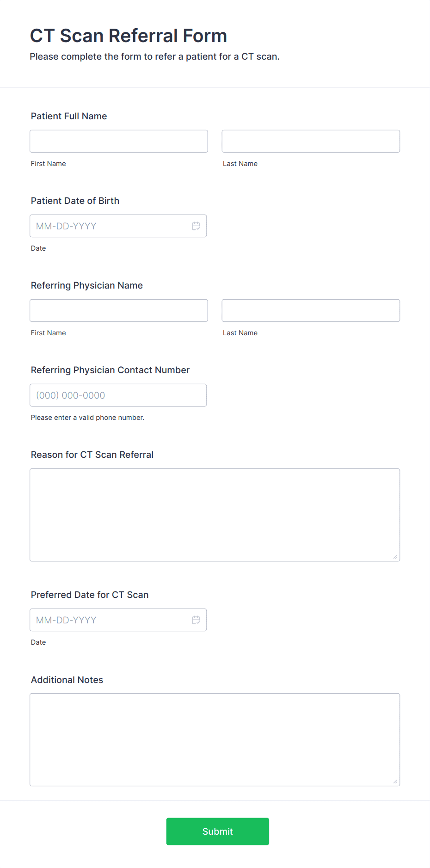Click inside the Reason for CT Scan Referral textarea
This screenshot has width=430, height=868.
215,515
